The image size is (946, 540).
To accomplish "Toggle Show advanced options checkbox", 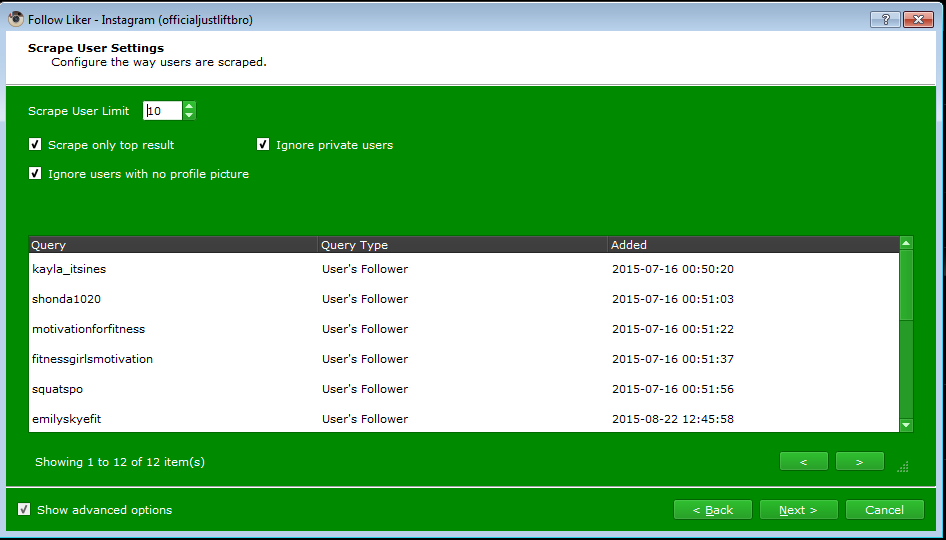I will (x=24, y=509).
